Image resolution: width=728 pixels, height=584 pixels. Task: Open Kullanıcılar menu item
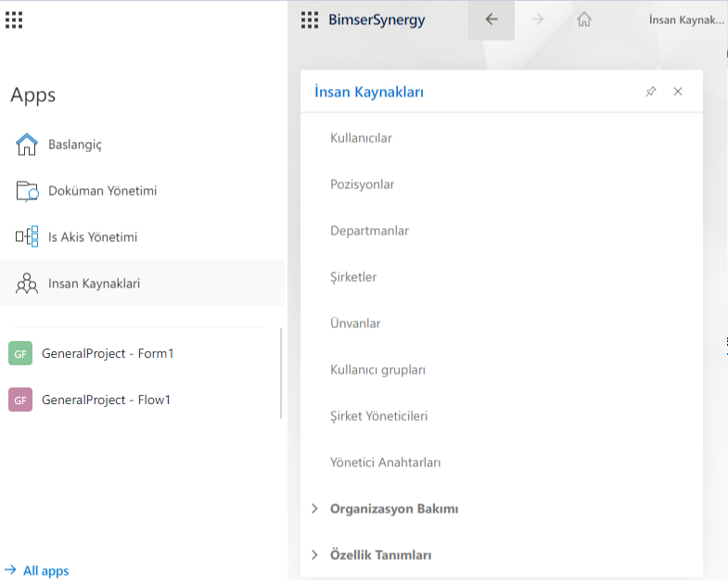coord(361,138)
